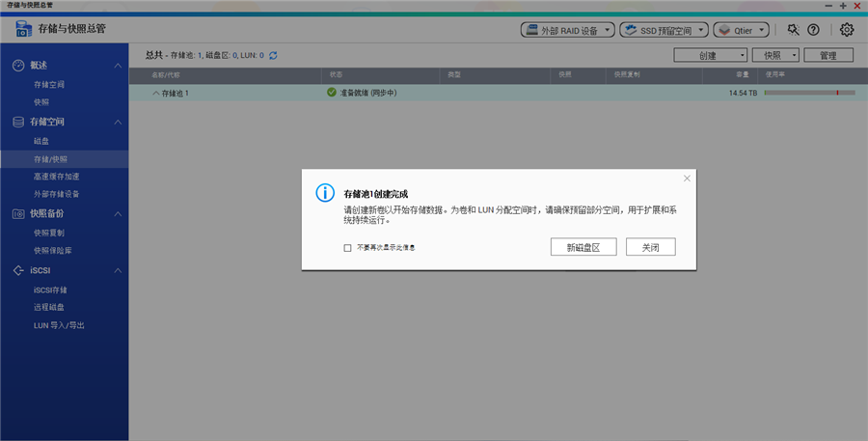Click the 存储池 1 usage bar

pyautogui.click(x=810, y=93)
